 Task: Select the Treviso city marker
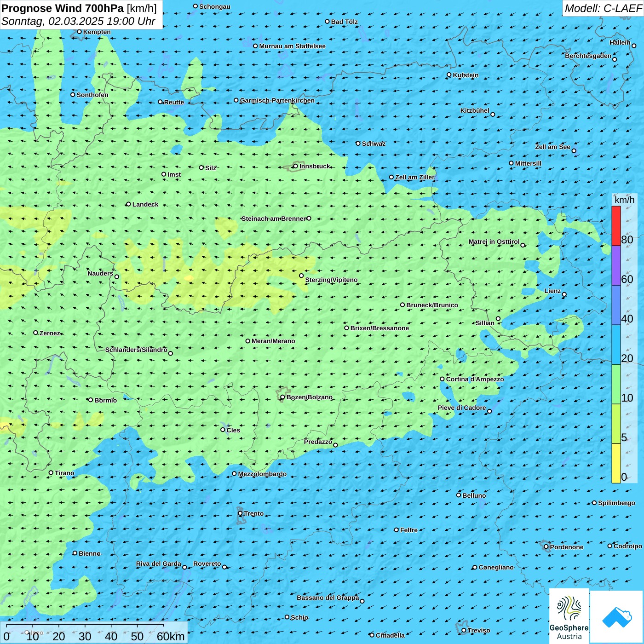[x=464, y=630]
